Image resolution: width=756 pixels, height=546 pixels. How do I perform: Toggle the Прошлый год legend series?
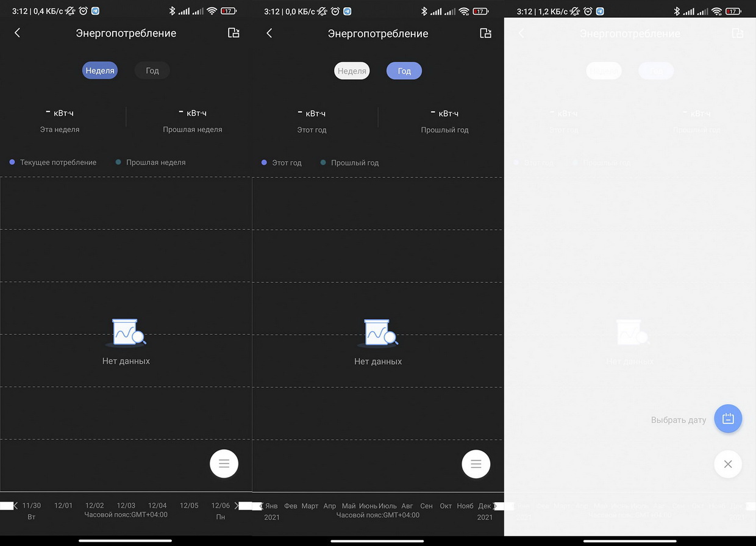coord(354,163)
